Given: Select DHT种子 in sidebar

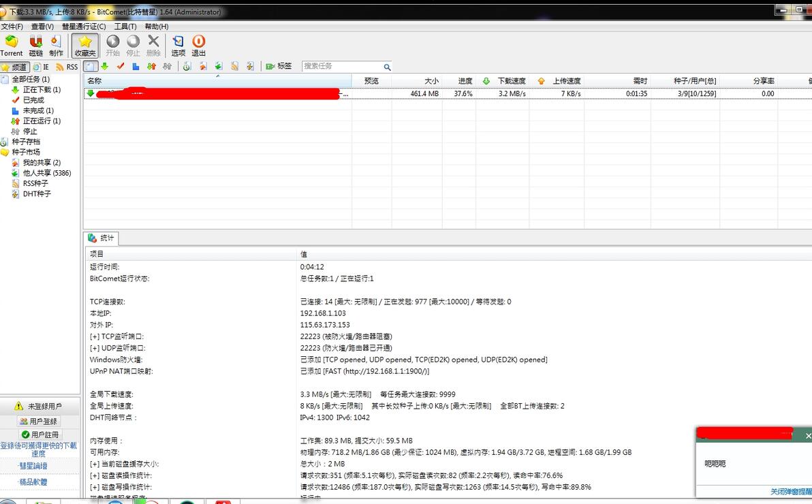Looking at the screenshot, I should pos(37,193).
